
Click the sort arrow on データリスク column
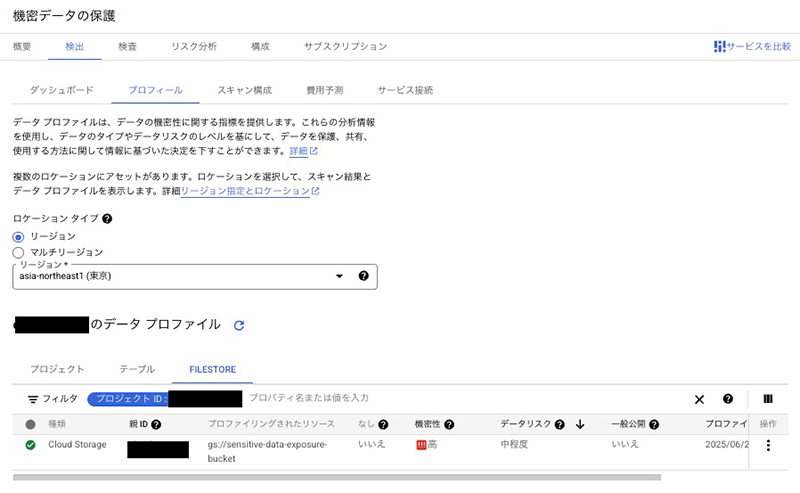[x=580, y=424]
